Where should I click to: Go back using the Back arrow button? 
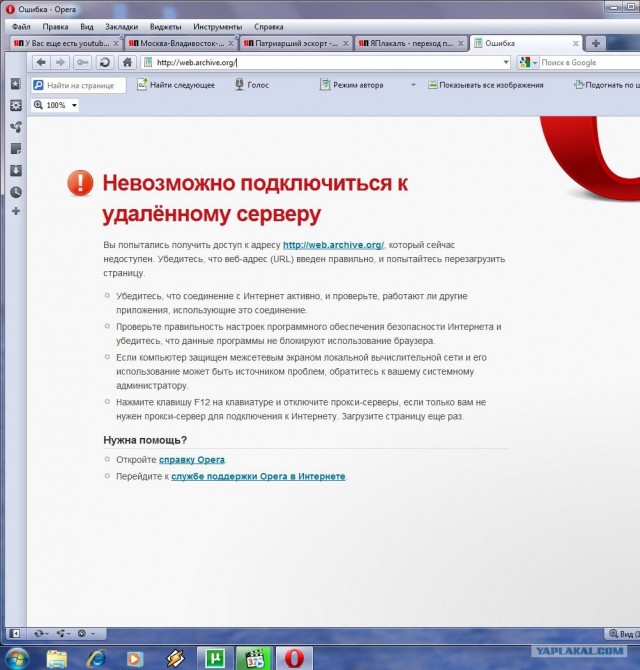(x=41, y=62)
